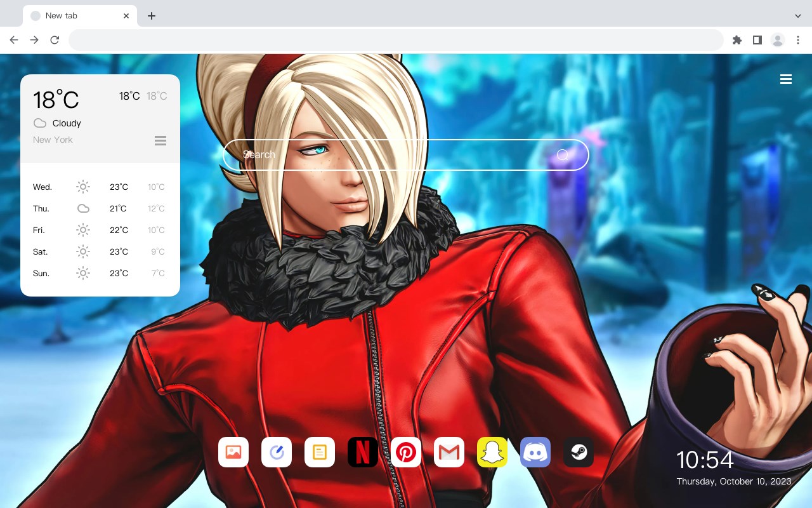The height and width of the screenshot is (508, 812).
Task: Launch the Steam shortcut
Action: (x=579, y=452)
